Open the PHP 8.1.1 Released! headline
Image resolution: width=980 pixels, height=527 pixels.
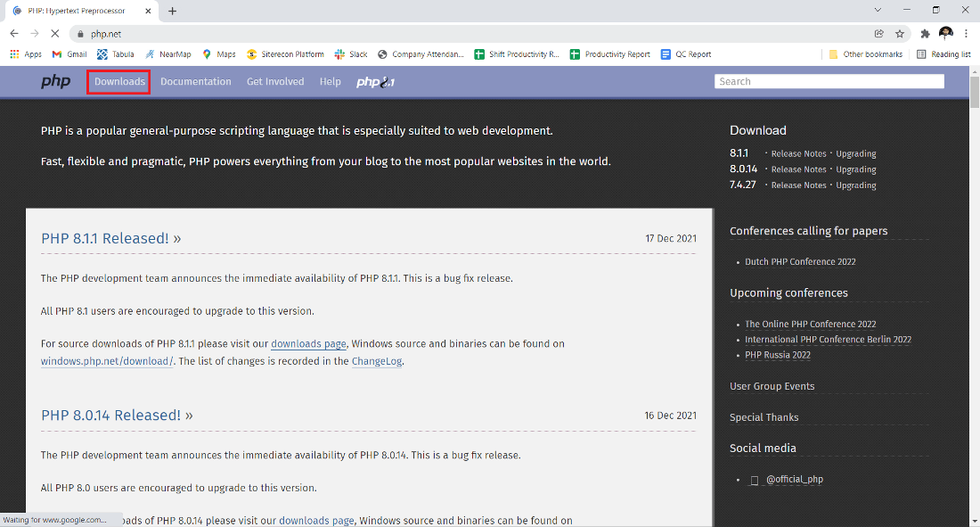point(110,238)
